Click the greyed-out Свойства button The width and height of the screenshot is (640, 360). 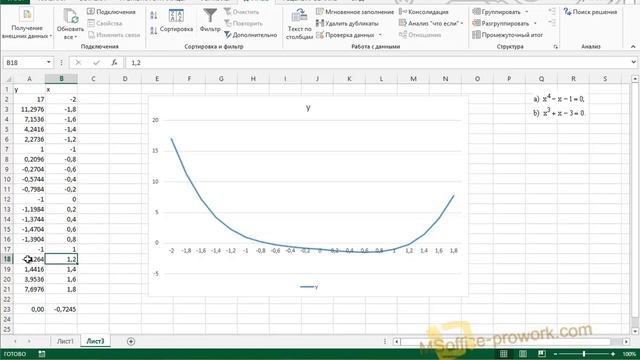coord(105,23)
